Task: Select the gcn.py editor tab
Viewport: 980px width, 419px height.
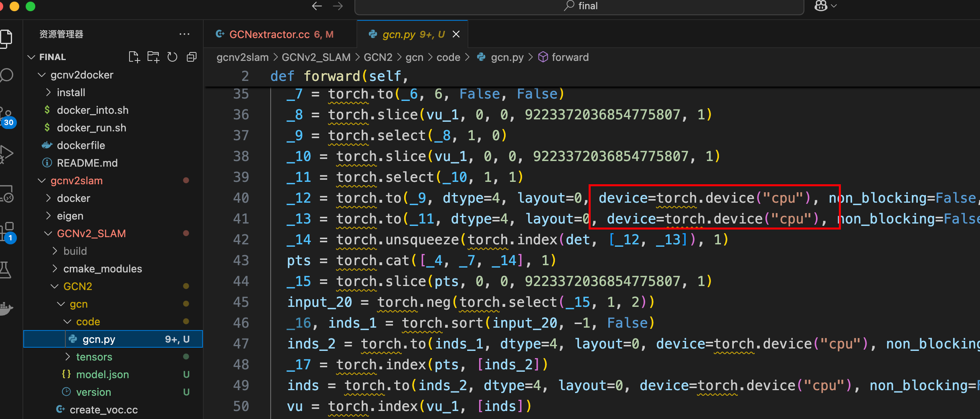Action: (x=413, y=34)
